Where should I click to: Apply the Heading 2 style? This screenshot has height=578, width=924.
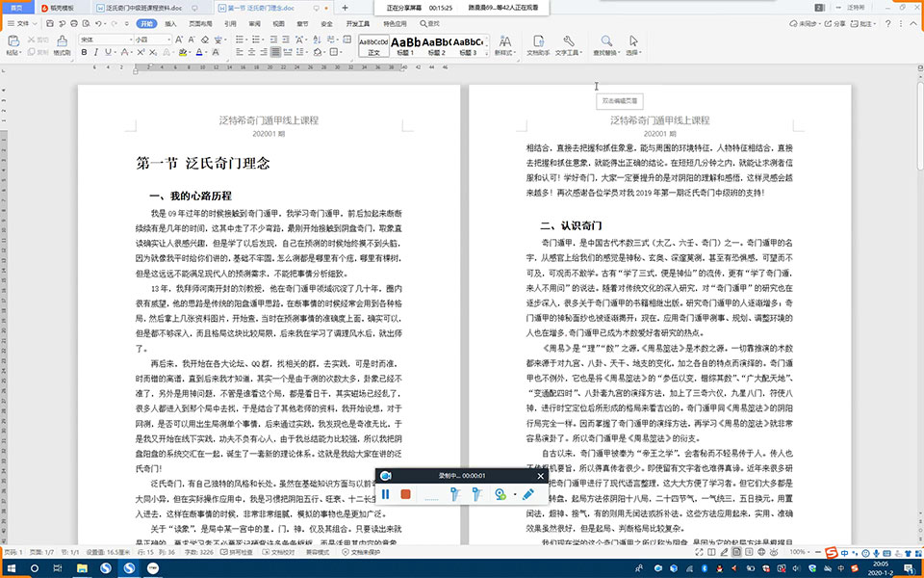(x=437, y=45)
